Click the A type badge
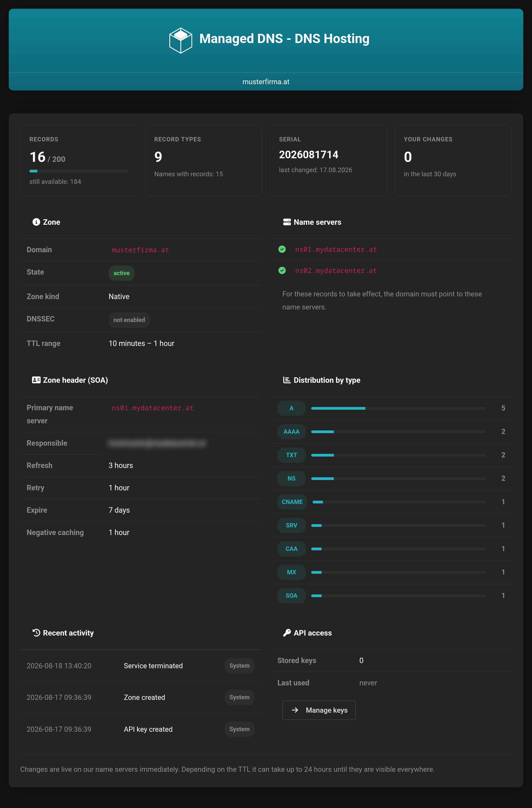 tap(291, 408)
